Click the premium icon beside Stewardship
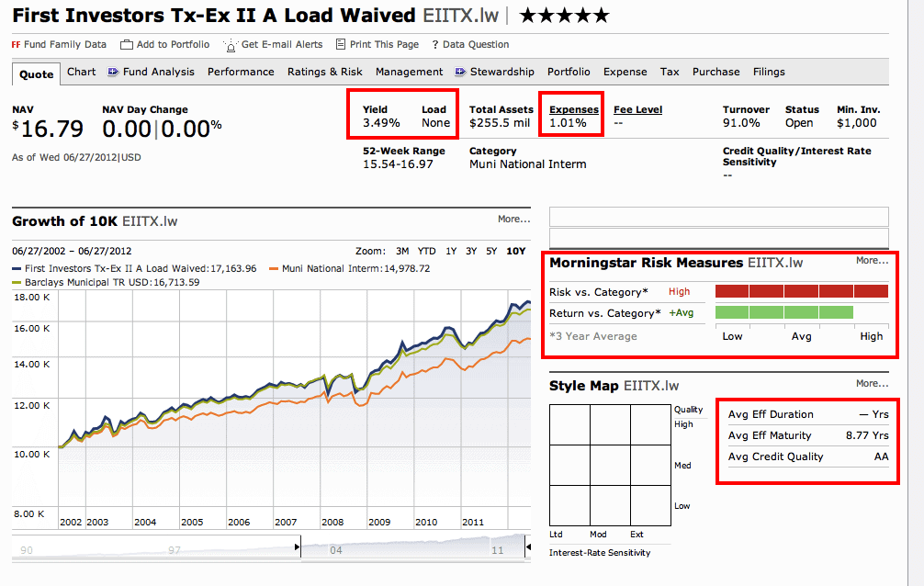This screenshot has height=586, width=924. click(460, 72)
